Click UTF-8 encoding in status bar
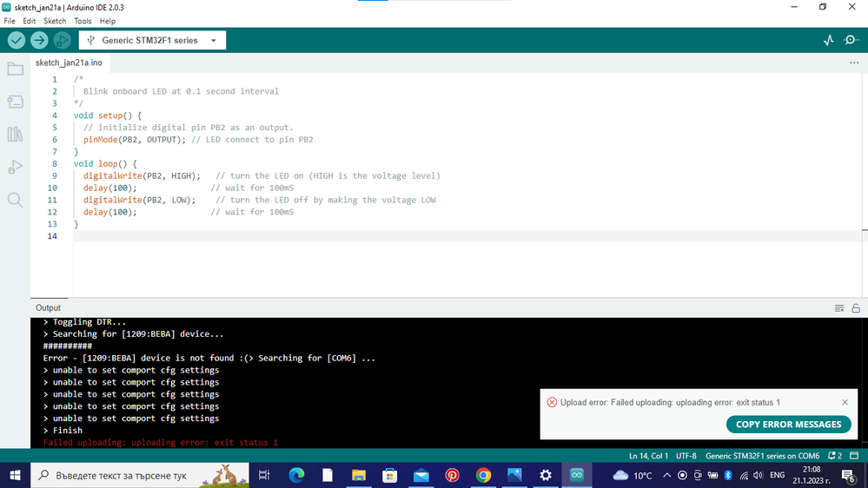The width and height of the screenshot is (868, 488). (x=686, y=456)
